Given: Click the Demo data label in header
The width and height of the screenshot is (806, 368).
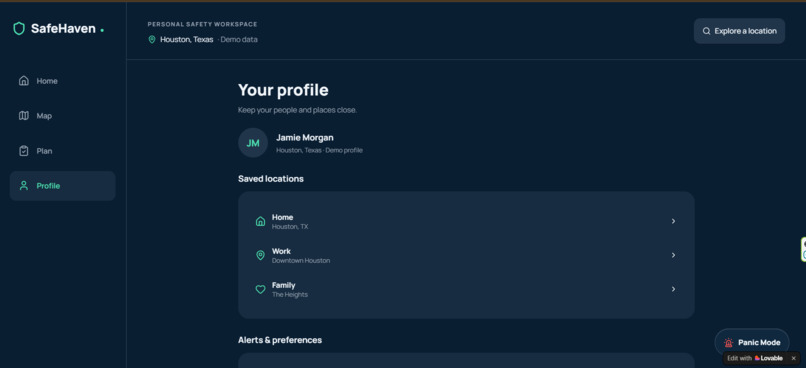Looking at the screenshot, I should point(239,40).
